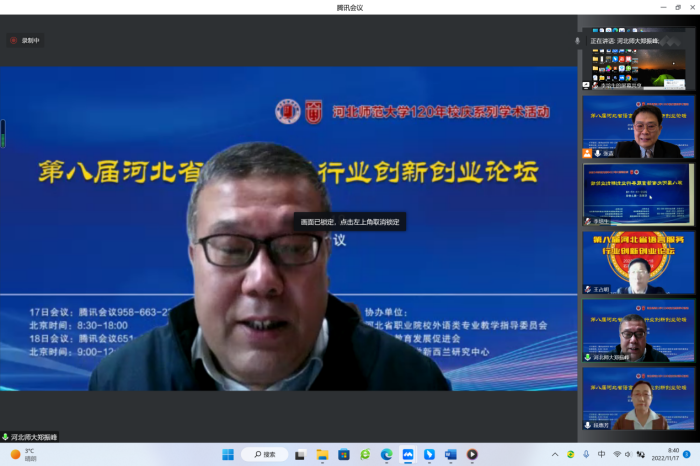The height and width of the screenshot is (466, 700).
Task: Open File Explorer from the taskbar
Action: coord(322,454)
